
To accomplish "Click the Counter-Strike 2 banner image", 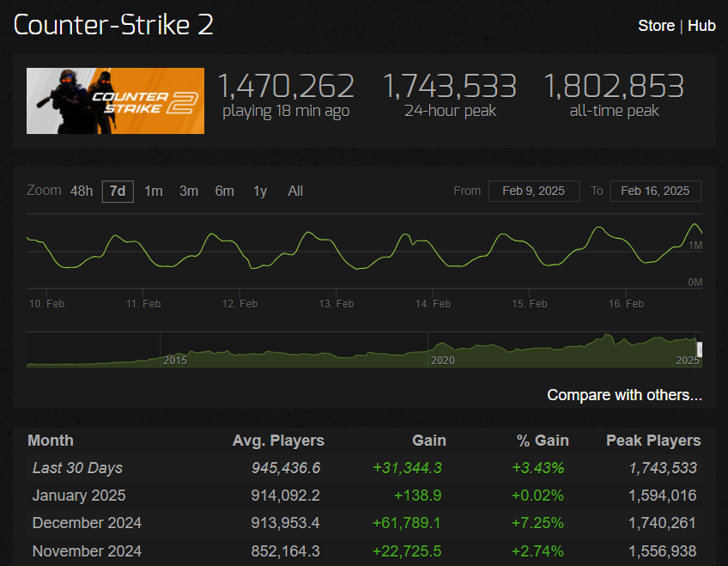I will click(x=115, y=100).
